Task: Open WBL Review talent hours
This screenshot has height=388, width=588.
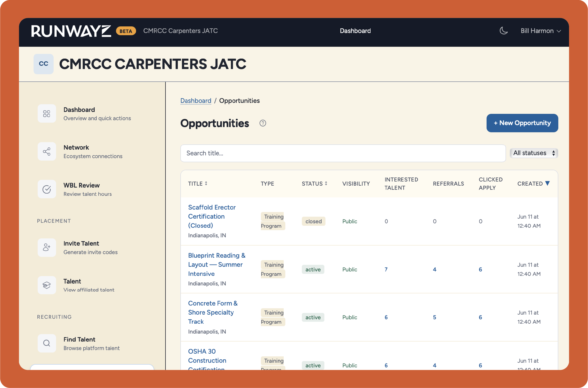Action: point(92,189)
